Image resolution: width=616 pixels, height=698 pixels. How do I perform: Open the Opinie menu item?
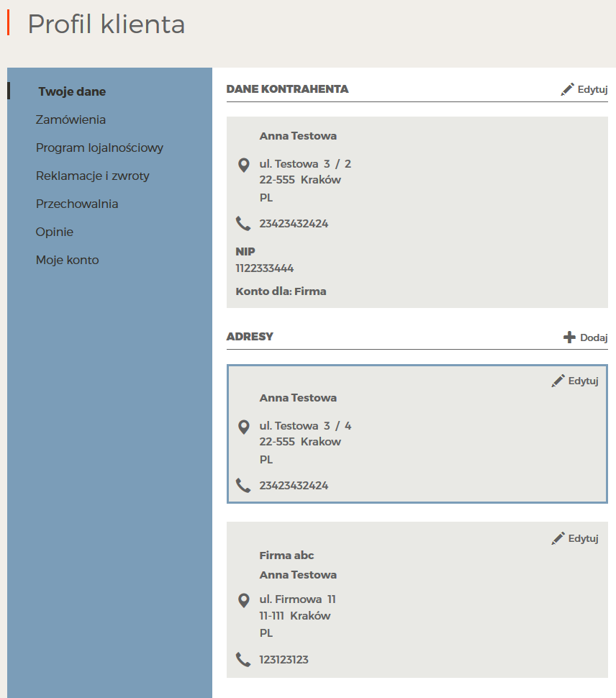54,232
